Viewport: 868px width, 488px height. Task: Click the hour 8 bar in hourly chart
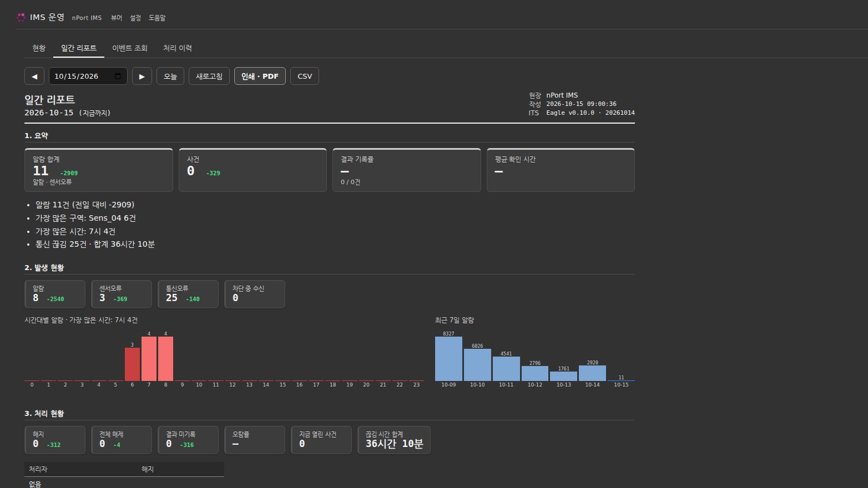(x=165, y=359)
